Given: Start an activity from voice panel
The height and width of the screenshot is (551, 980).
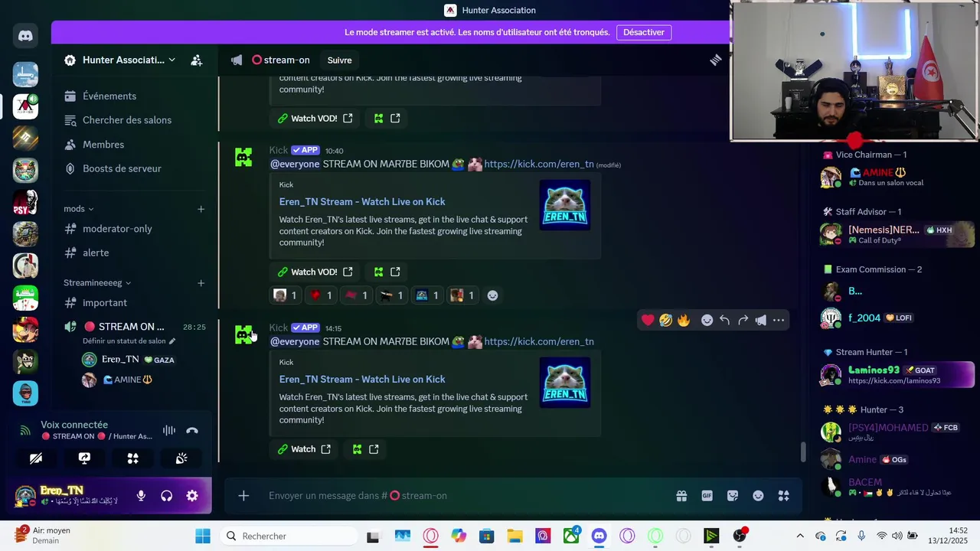Looking at the screenshot, I should click(132, 458).
